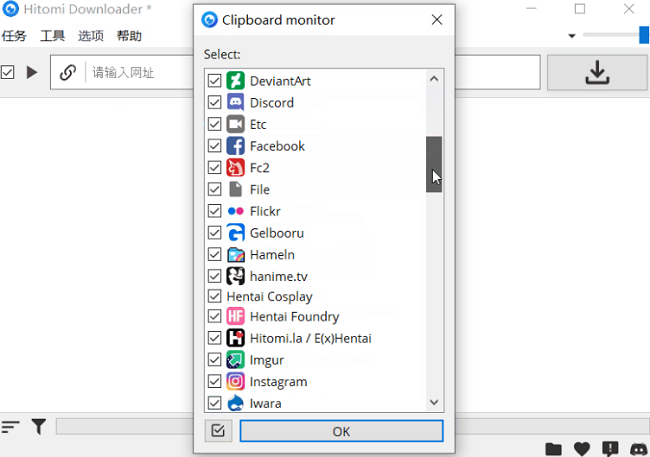Expand the dropdown arrow beside the top slider

pos(572,36)
